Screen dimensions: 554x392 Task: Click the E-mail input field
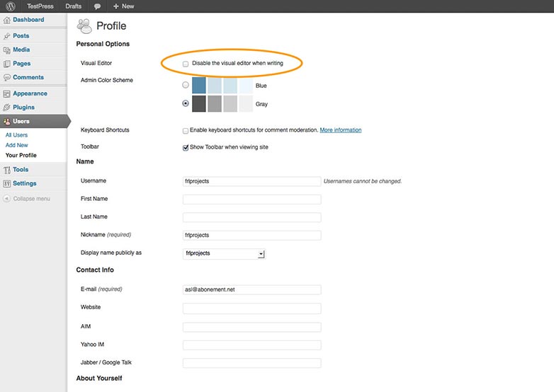[252, 289]
